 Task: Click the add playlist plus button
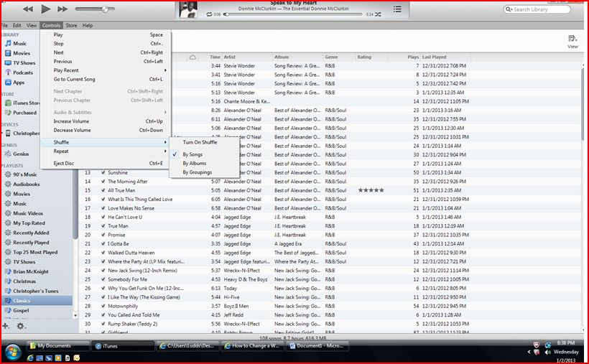click(6, 326)
